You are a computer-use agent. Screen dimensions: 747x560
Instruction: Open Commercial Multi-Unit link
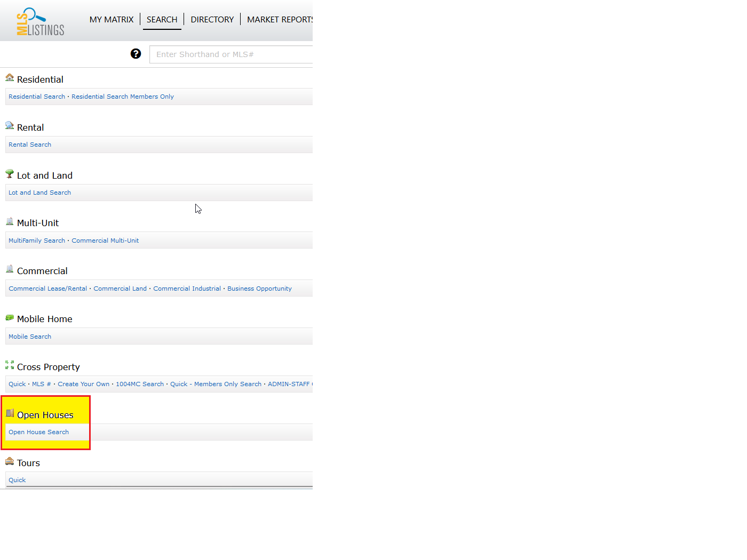pos(105,241)
